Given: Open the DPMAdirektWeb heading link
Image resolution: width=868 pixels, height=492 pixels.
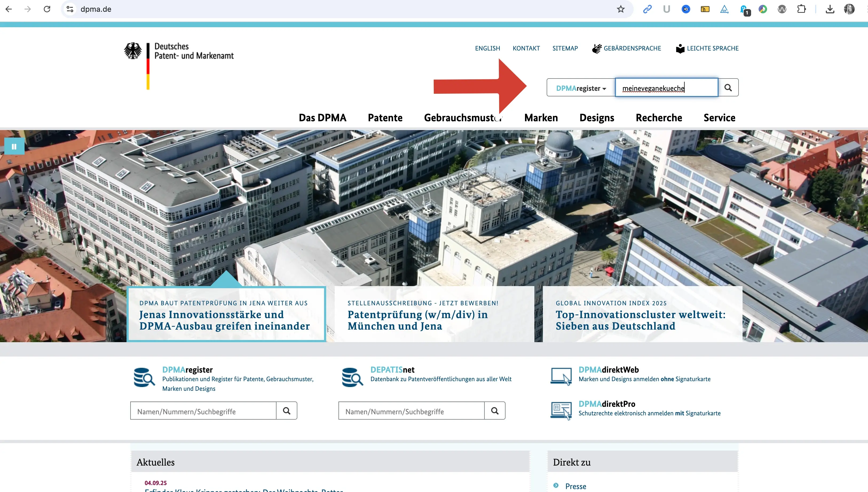Looking at the screenshot, I should 609,370.
